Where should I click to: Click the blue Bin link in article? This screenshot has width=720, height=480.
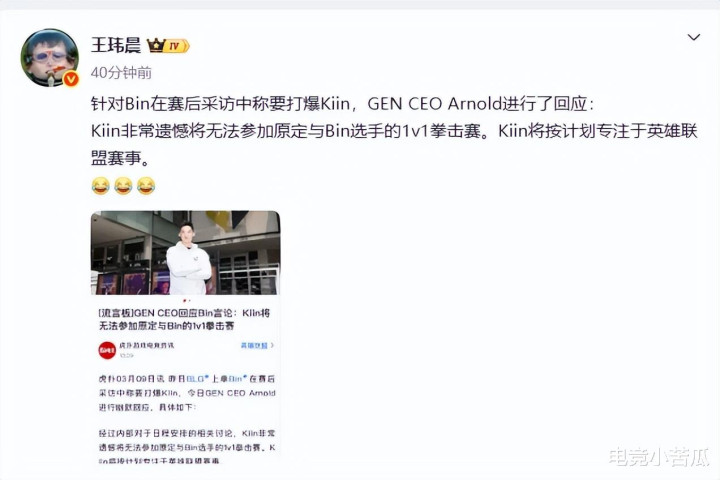click(x=236, y=379)
